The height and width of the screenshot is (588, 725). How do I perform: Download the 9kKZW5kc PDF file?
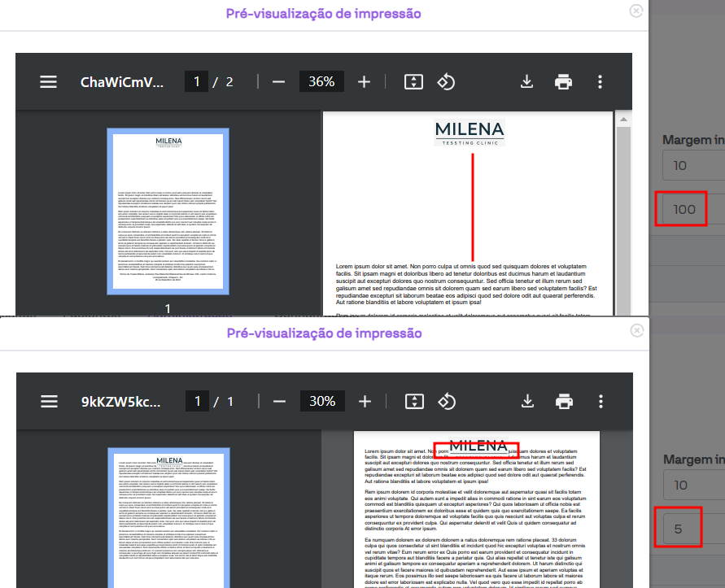point(527,402)
